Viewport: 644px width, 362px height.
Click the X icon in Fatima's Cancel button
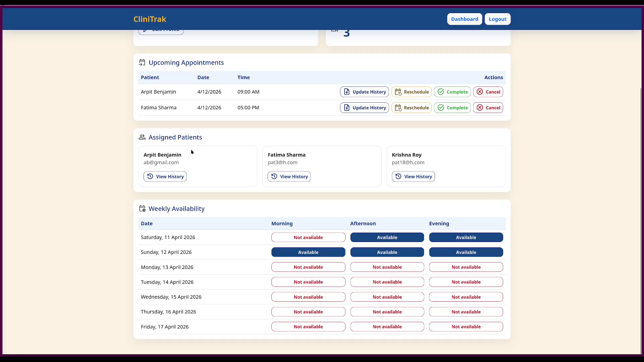click(480, 108)
